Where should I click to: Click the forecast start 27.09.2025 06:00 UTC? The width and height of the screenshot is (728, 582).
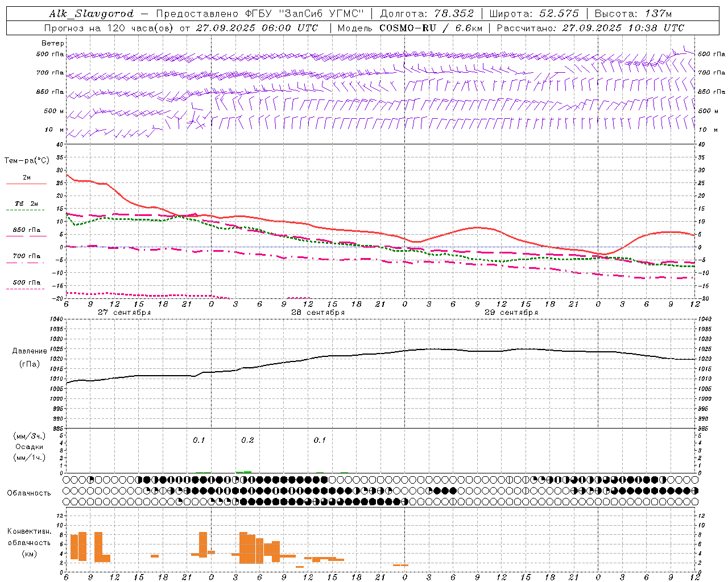tap(257, 28)
